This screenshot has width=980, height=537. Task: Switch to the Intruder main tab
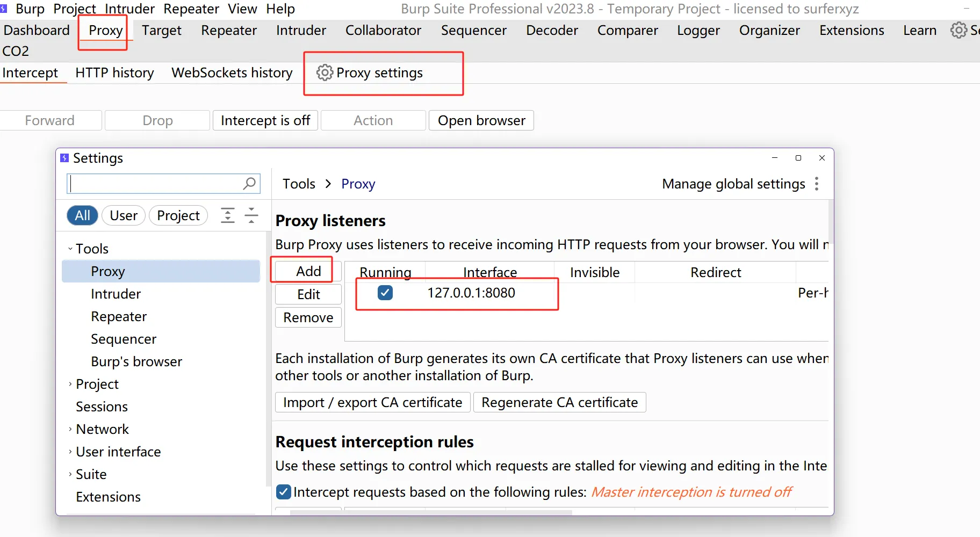[301, 30]
